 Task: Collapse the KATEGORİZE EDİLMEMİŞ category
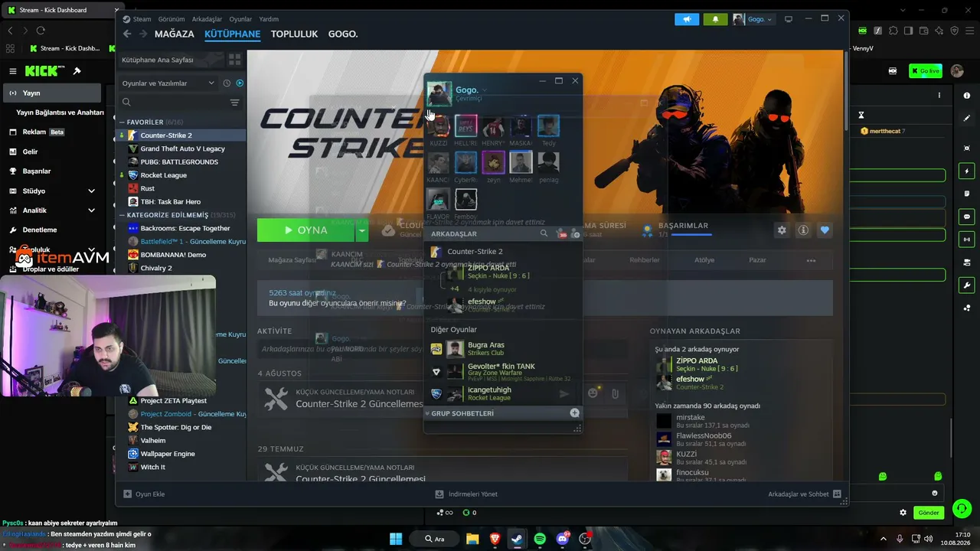pyautogui.click(x=122, y=215)
